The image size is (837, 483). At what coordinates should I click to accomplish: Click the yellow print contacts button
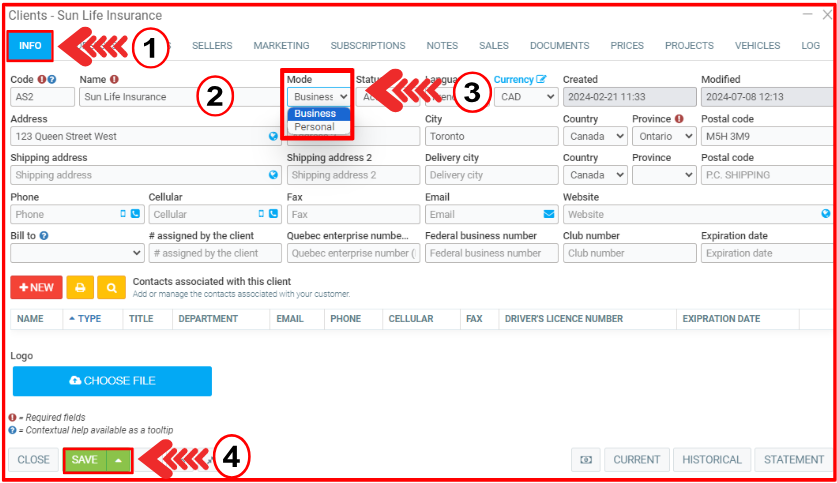[x=81, y=287]
